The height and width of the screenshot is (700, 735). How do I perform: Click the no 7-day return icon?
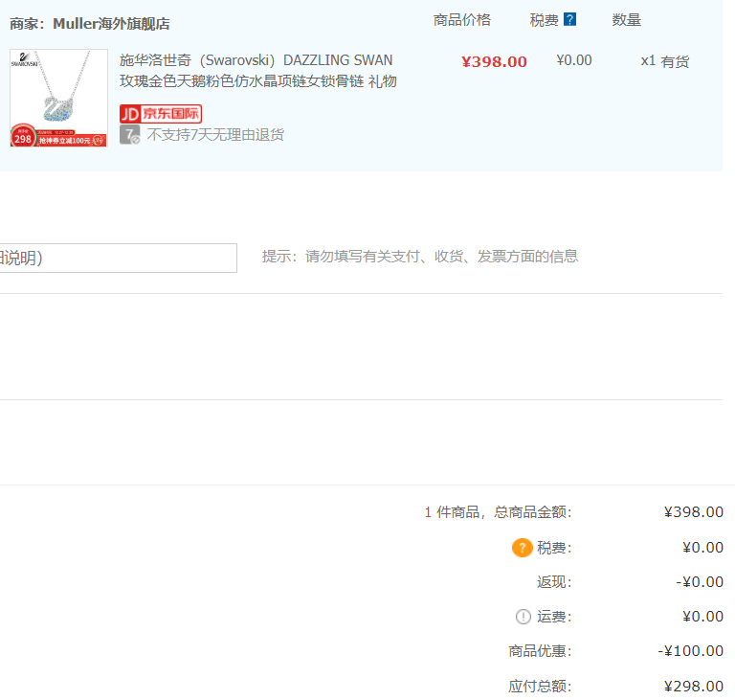129,135
